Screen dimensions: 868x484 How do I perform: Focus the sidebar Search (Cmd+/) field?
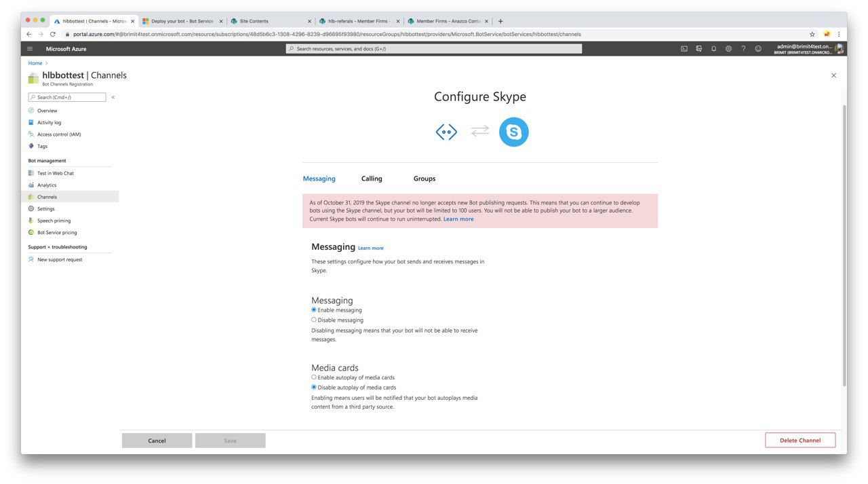67,97
